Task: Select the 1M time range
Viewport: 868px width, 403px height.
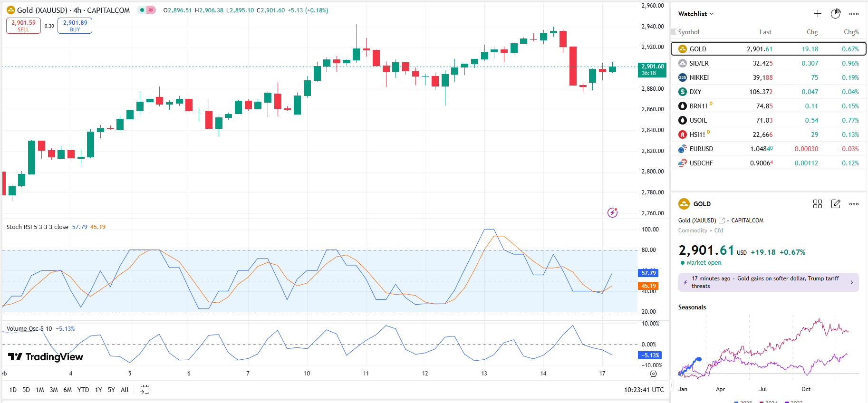Action: click(40, 390)
